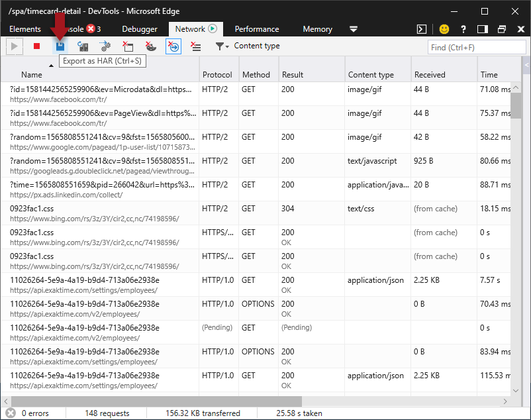Open the network settings gear icon
The width and height of the screenshot is (531, 420).
pos(105,46)
